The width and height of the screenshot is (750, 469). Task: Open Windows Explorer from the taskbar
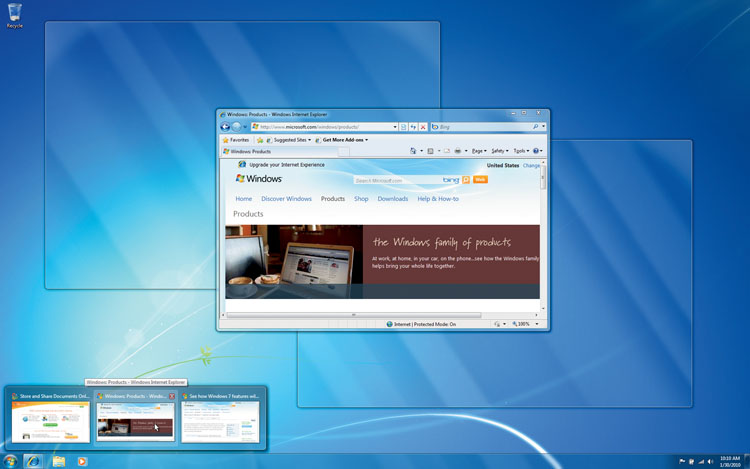[x=58, y=461]
